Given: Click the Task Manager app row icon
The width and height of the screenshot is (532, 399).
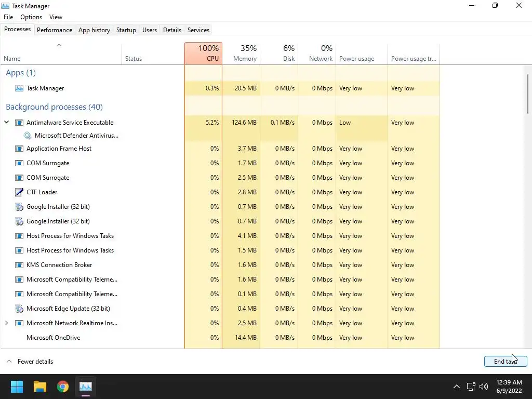Looking at the screenshot, I should click(19, 88).
